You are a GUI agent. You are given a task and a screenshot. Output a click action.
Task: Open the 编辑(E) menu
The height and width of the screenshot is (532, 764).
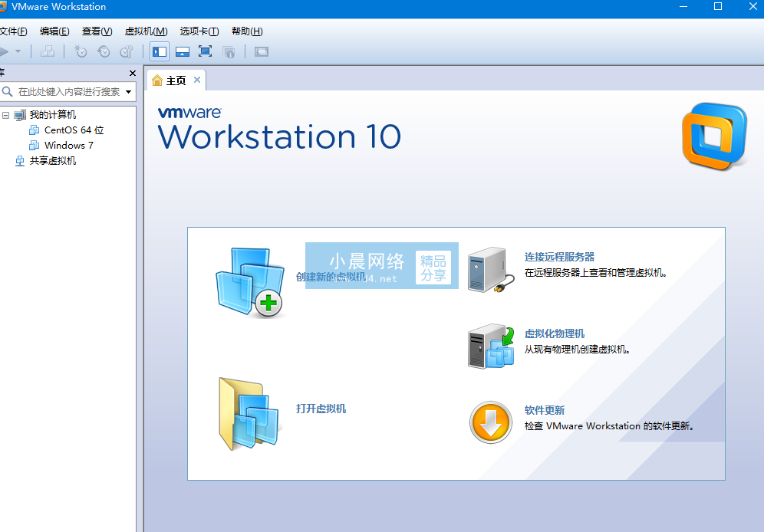click(x=54, y=31)
